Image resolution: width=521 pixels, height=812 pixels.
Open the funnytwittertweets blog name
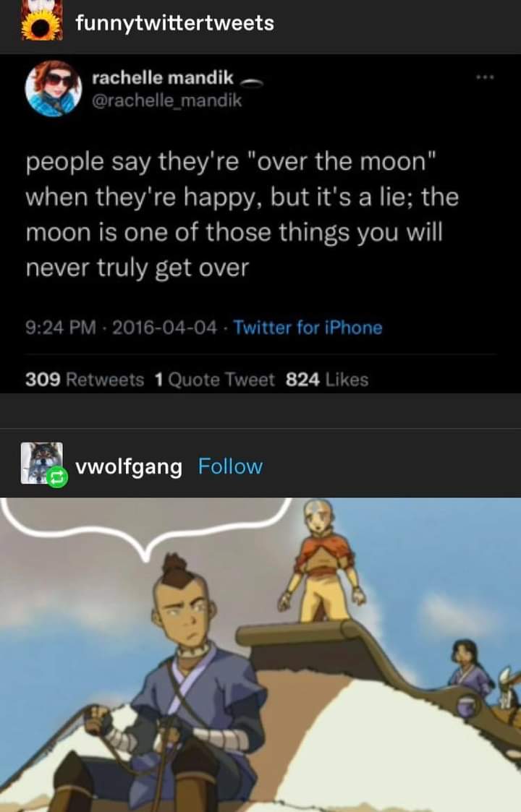tap(174, 23)
